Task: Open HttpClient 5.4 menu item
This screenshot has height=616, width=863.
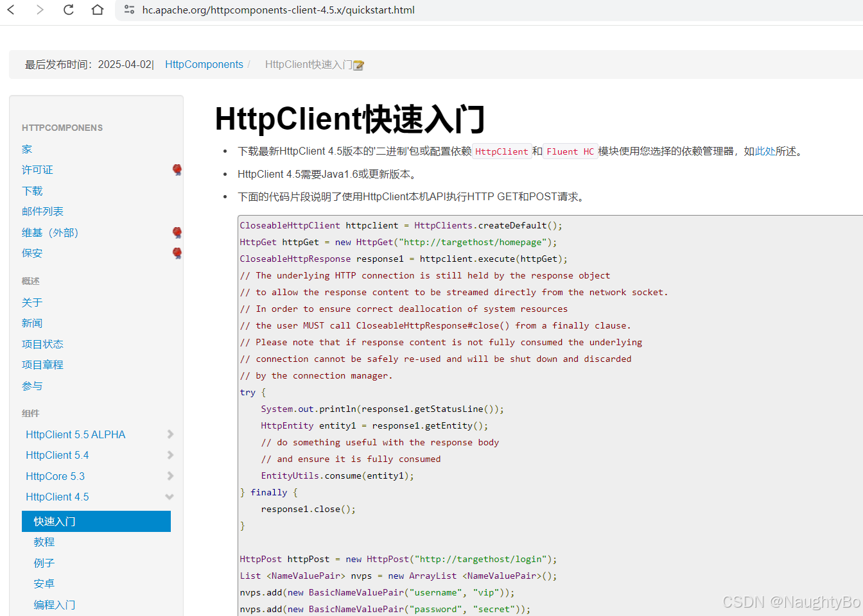Action: (x=57, y=455)
